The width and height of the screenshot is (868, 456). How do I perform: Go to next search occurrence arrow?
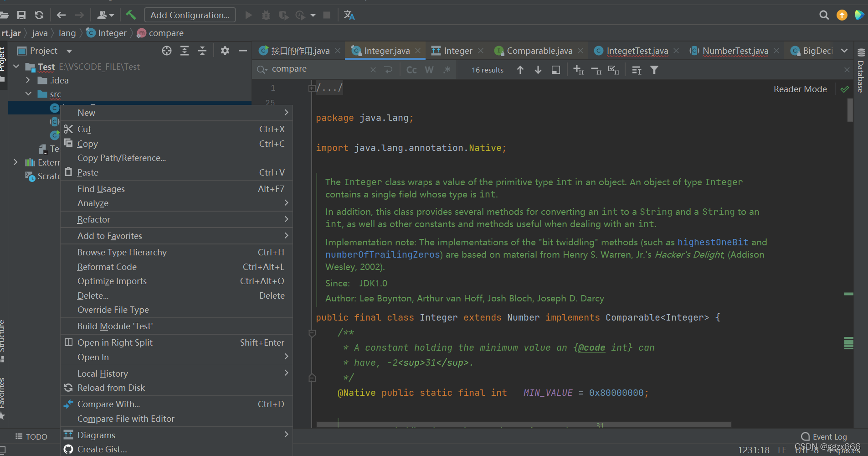coord(538,70)
